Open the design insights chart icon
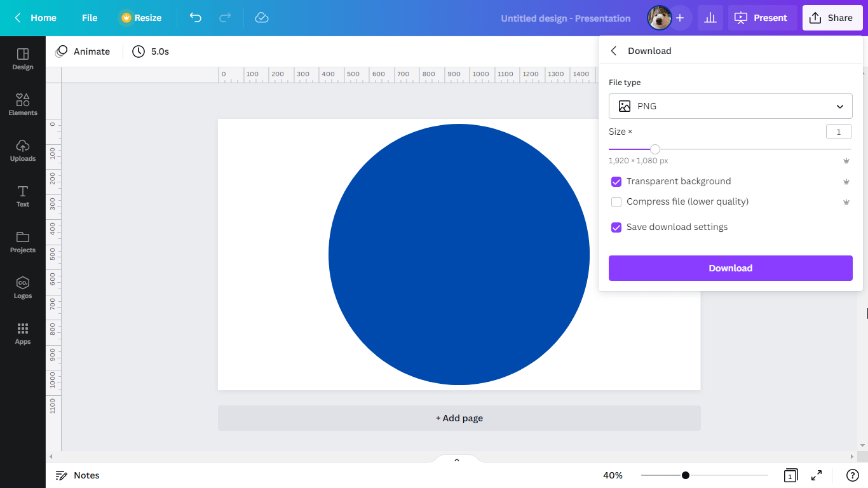Viewport: 868px width, 488px height. tap(710, 18)
